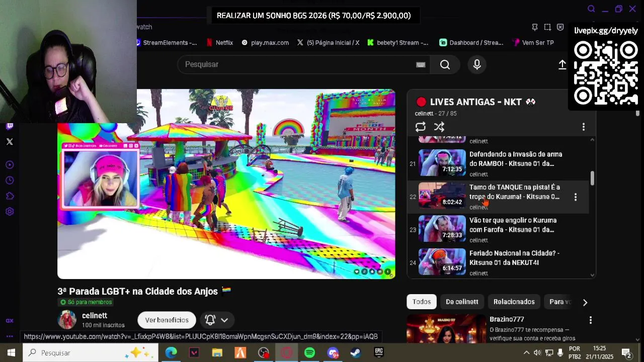Click the main video player area

pos(226,184)
